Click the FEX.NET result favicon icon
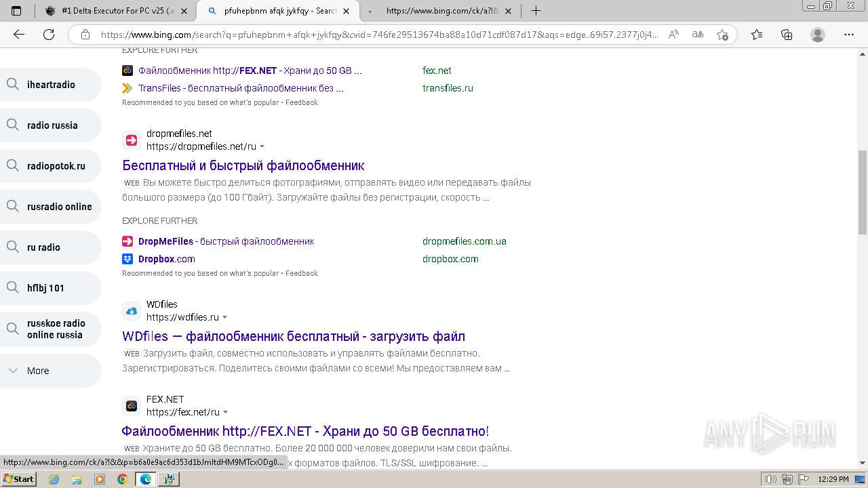The width and height of the screenshot is (868, 488). (x=132, y=406)
